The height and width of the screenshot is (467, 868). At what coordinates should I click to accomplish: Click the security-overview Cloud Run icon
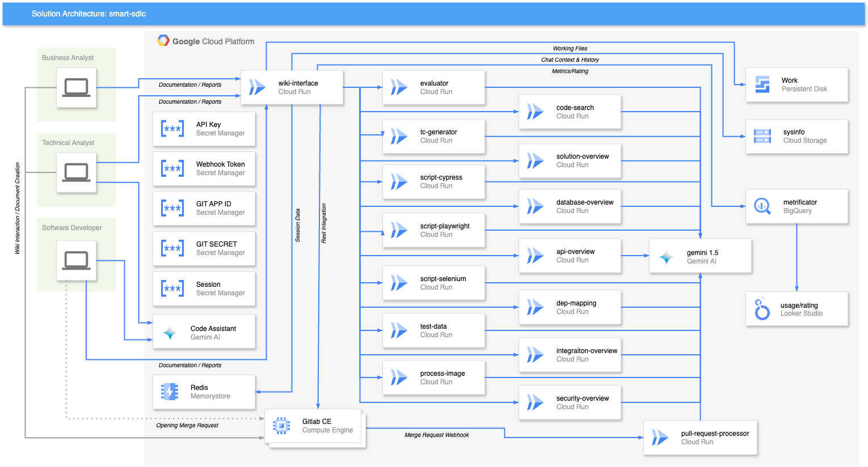[x=536, y=402]
